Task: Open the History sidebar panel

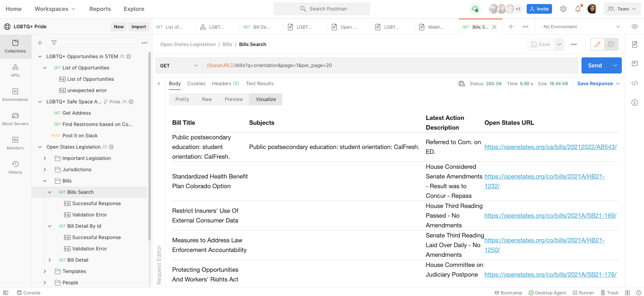Action: [15, 168]
